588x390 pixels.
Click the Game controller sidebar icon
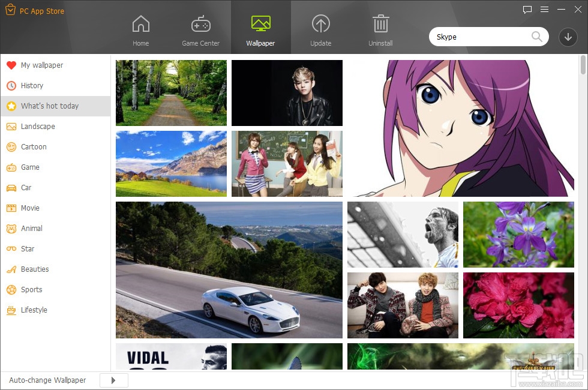[x=11, y=167]
